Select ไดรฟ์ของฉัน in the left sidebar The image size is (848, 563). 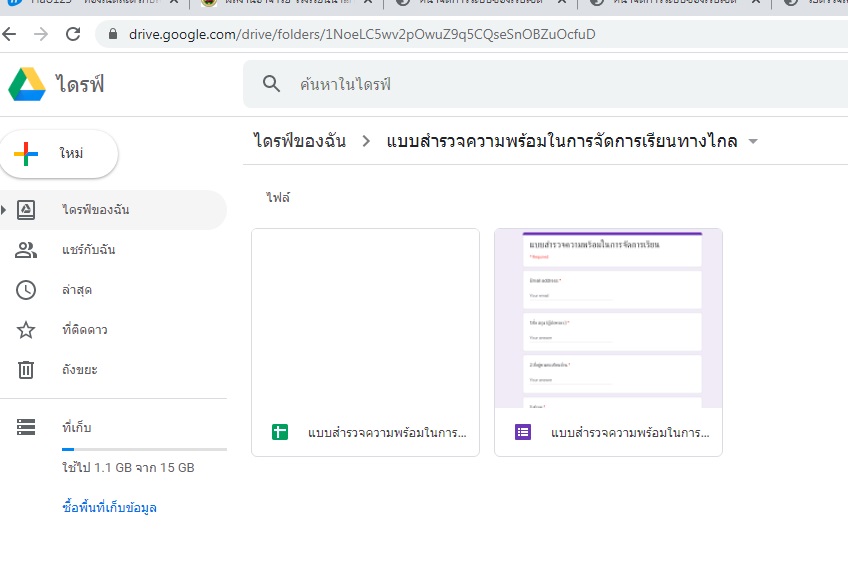click(x=95, y=210)
